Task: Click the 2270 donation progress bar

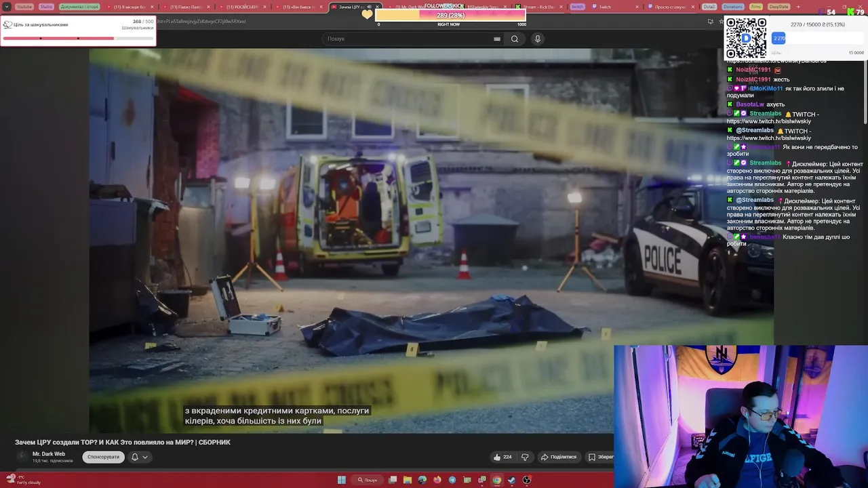Action: tap(818, 39)
